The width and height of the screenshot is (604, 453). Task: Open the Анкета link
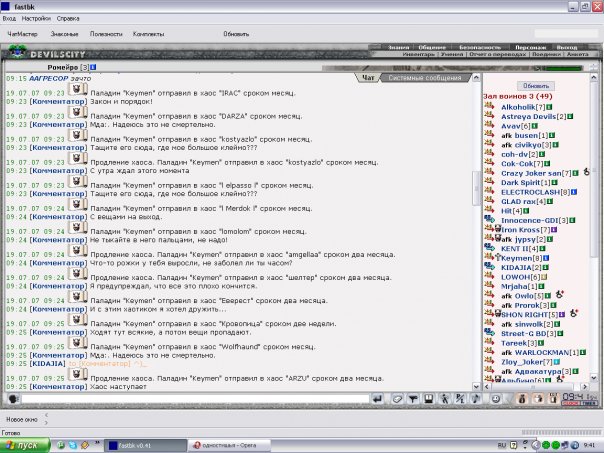[x=577, y=54]
